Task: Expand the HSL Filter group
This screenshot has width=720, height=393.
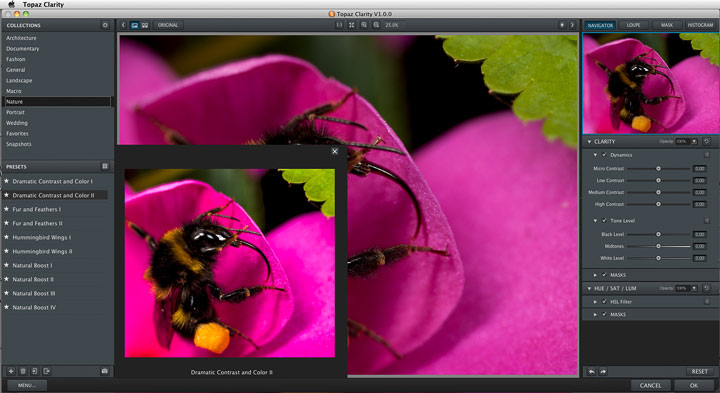Action: coord(596,302)
